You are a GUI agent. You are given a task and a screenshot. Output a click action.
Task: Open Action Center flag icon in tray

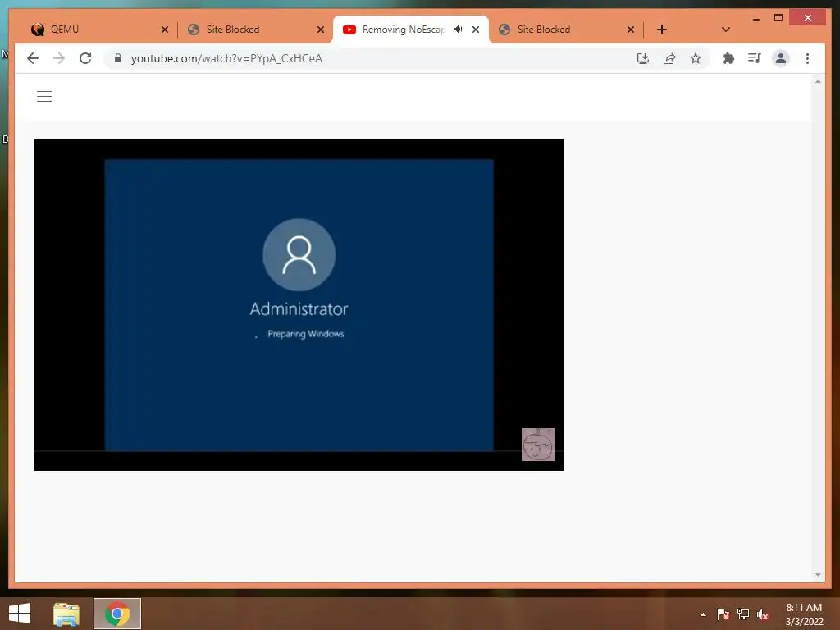click(x=723, y=614)
